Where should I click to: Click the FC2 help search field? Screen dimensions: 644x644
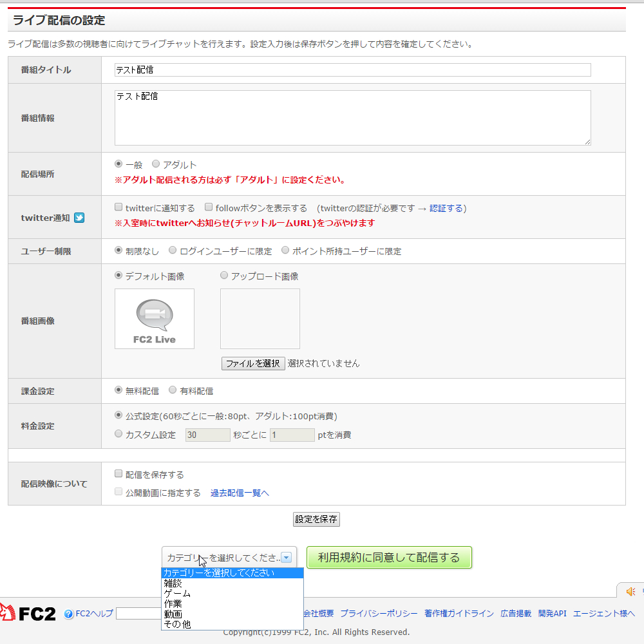[139, 614]
